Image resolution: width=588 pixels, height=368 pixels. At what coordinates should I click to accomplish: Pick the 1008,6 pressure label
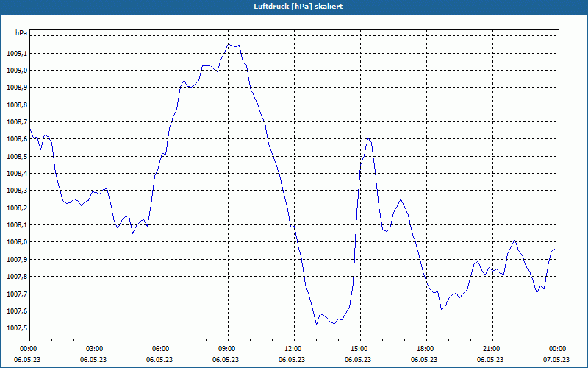coord(17,139)
